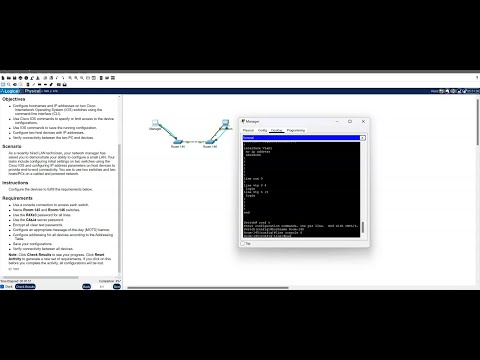The image size is (480, 360).
Task: Pick the Draw Line tool
Action: coord(33,84)
